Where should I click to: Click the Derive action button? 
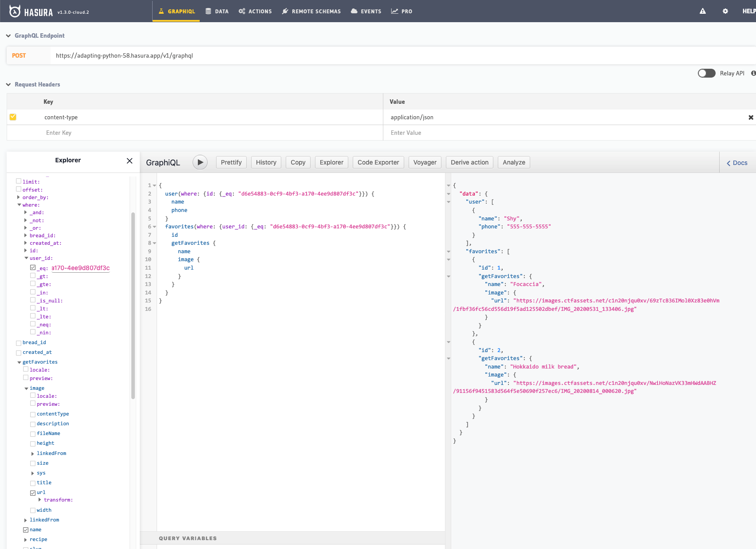(x=469, y=162)
